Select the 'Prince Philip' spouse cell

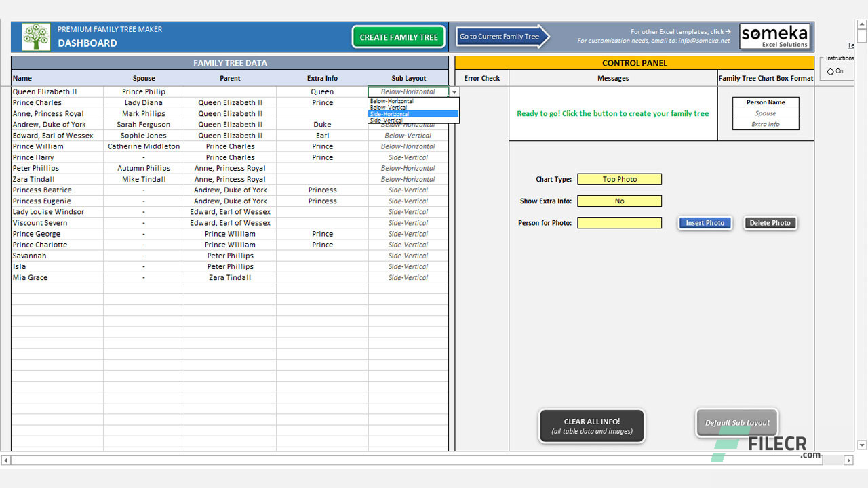(144, 91)
